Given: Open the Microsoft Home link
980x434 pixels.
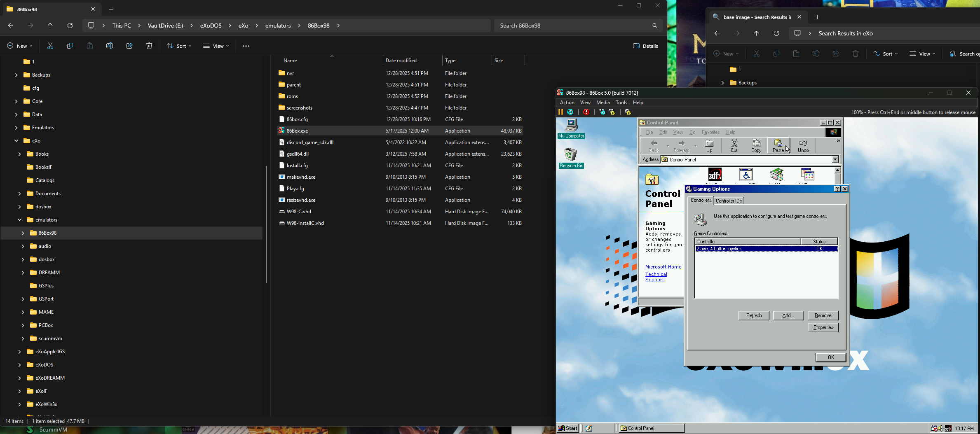Looking at the screenshot, I should tap(663, 267).
